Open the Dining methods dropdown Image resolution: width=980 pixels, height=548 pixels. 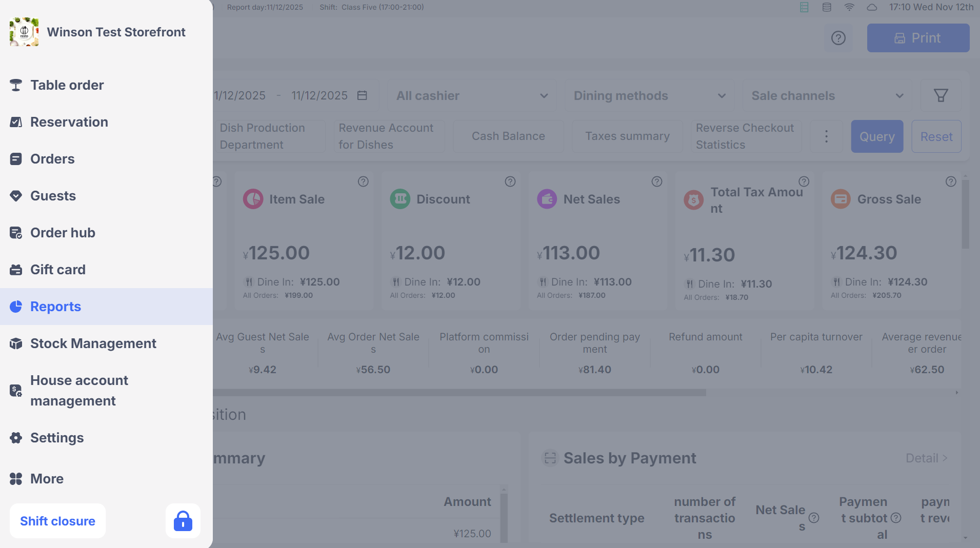(649, 96)
